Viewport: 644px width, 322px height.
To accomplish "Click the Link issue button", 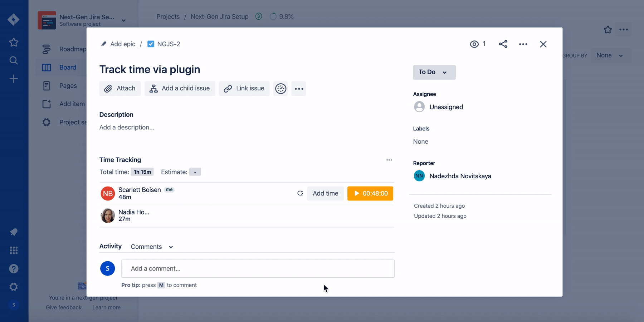I will coord(244,89).
